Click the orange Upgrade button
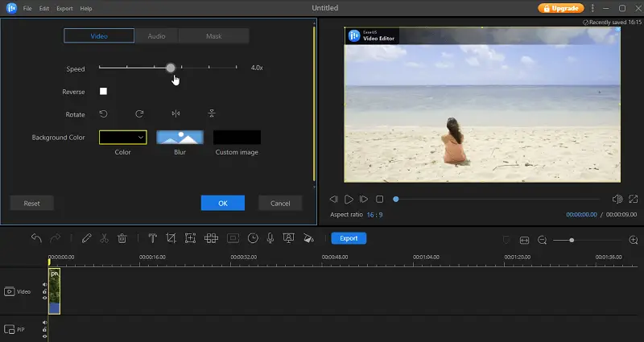This screenshot has height=342, width=644. tap(560, 8)
